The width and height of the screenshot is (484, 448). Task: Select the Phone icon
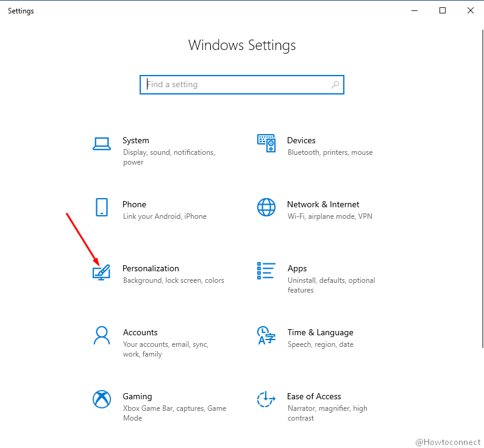click(102, 207)
